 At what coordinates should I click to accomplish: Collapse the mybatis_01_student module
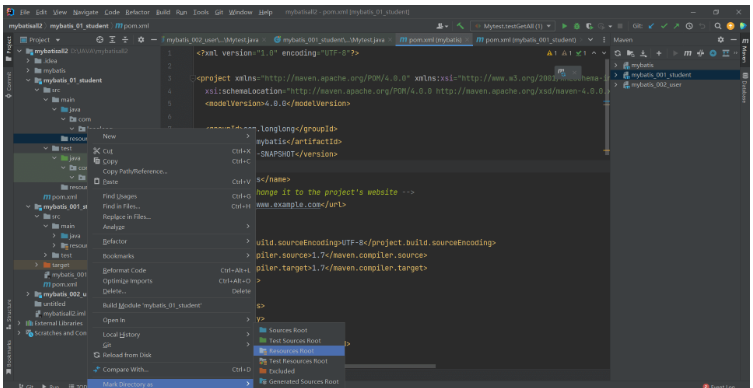(28, 80)
